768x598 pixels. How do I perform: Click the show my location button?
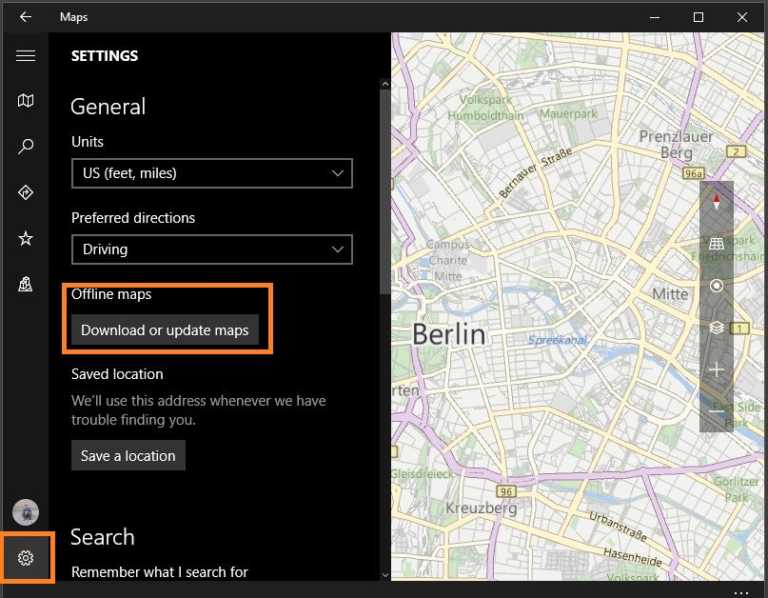point(716,286)
